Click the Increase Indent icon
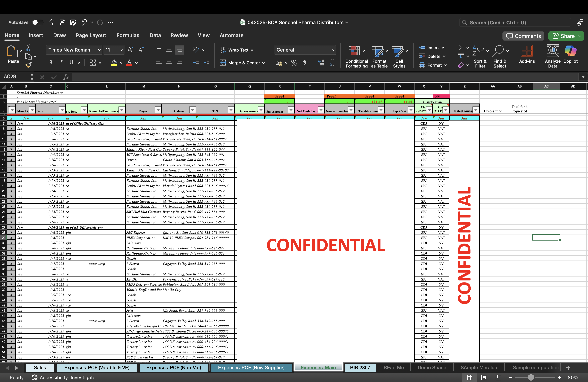 (206, 63)
